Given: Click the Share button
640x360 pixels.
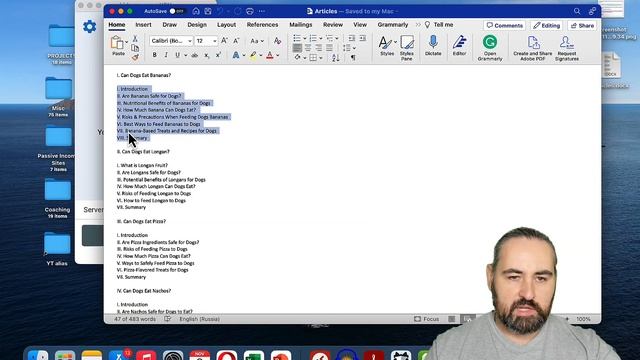Looking at the screenshot, I should coord(582,25).
